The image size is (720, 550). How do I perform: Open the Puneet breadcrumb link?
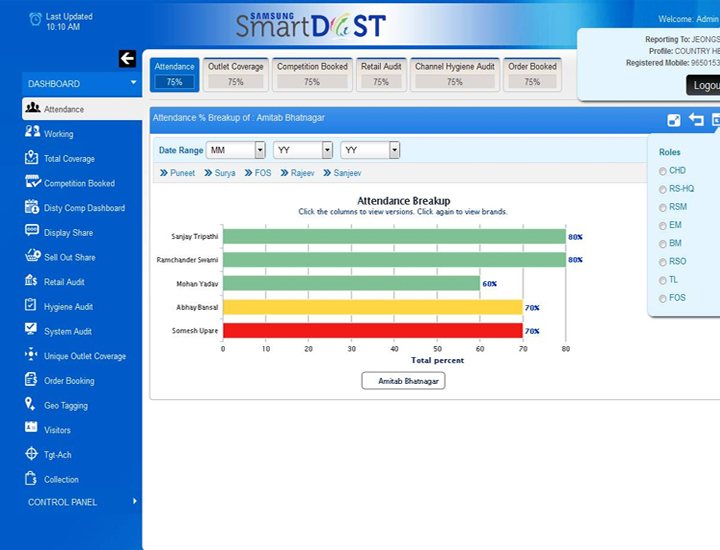pos(182,173)
